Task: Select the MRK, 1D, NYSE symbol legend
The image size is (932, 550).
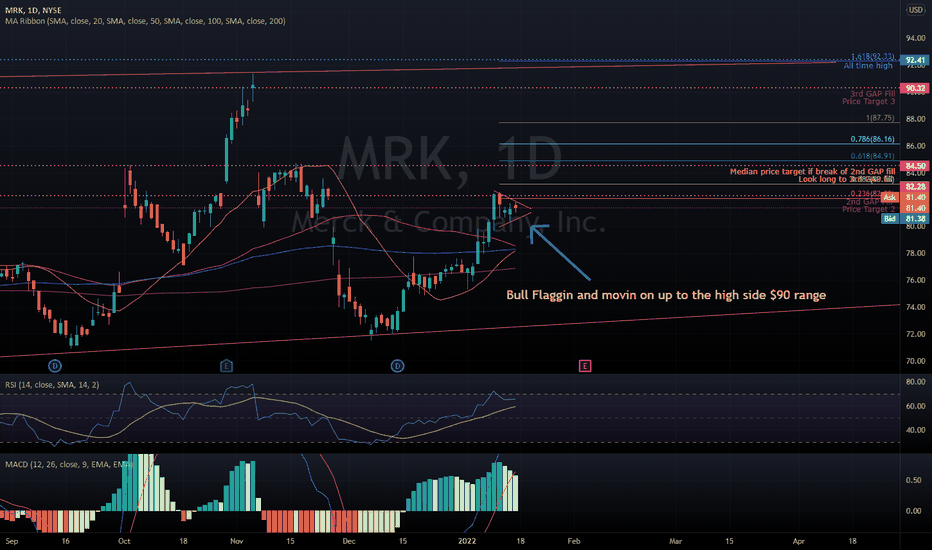Action: pos(33,10)
